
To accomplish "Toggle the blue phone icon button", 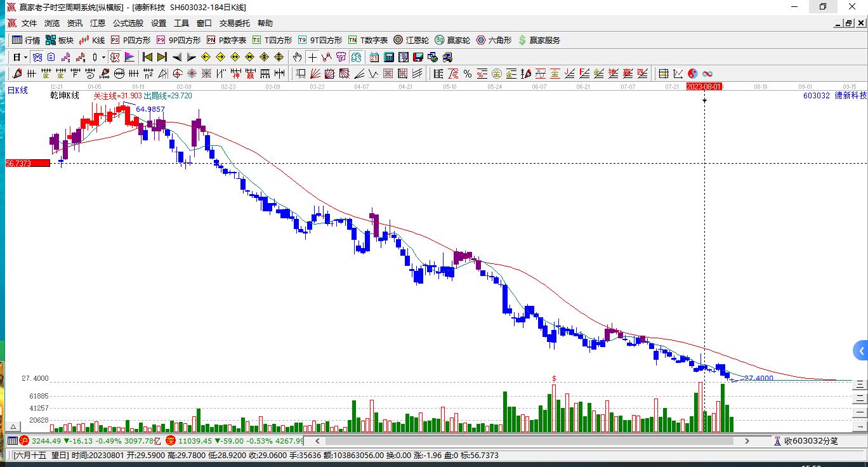I will pos(37,57).
